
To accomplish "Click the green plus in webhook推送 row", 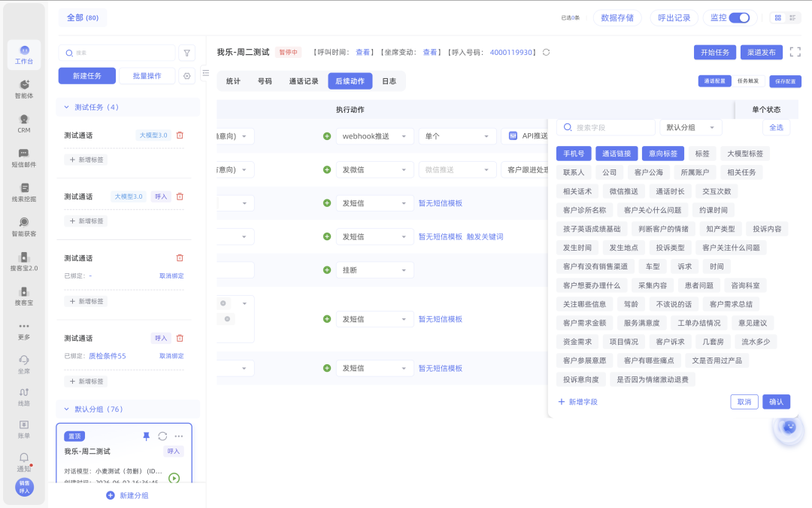I will coord(327,136).
